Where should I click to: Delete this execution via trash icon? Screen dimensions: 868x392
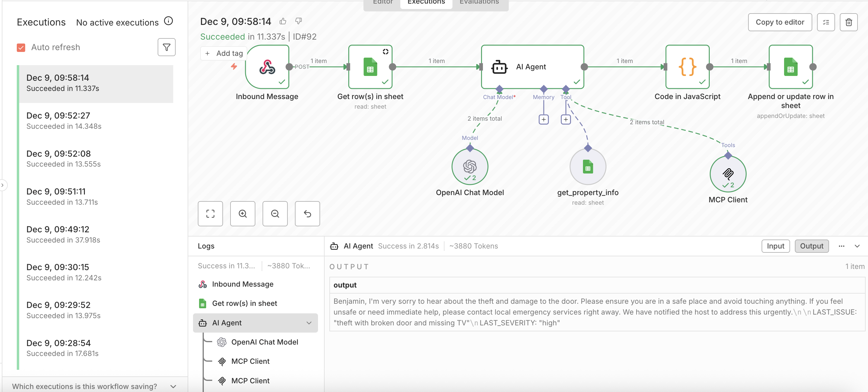849,22
